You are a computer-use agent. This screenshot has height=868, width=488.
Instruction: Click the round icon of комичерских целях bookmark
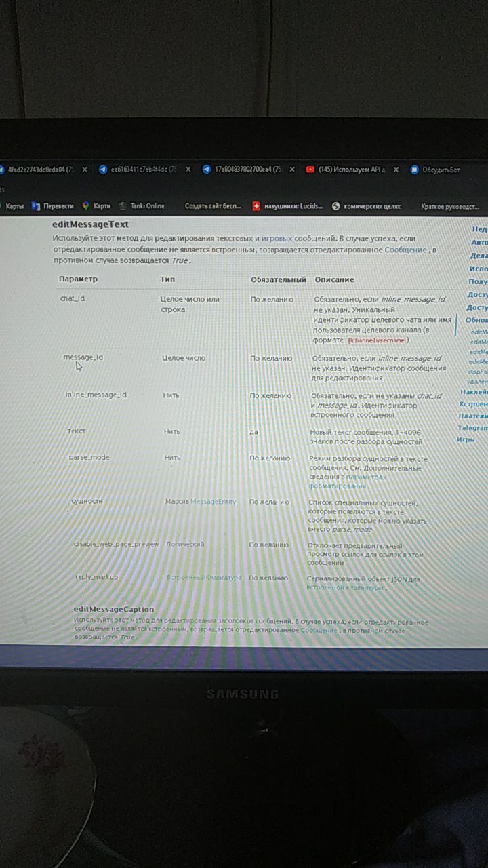pos(335,206)
